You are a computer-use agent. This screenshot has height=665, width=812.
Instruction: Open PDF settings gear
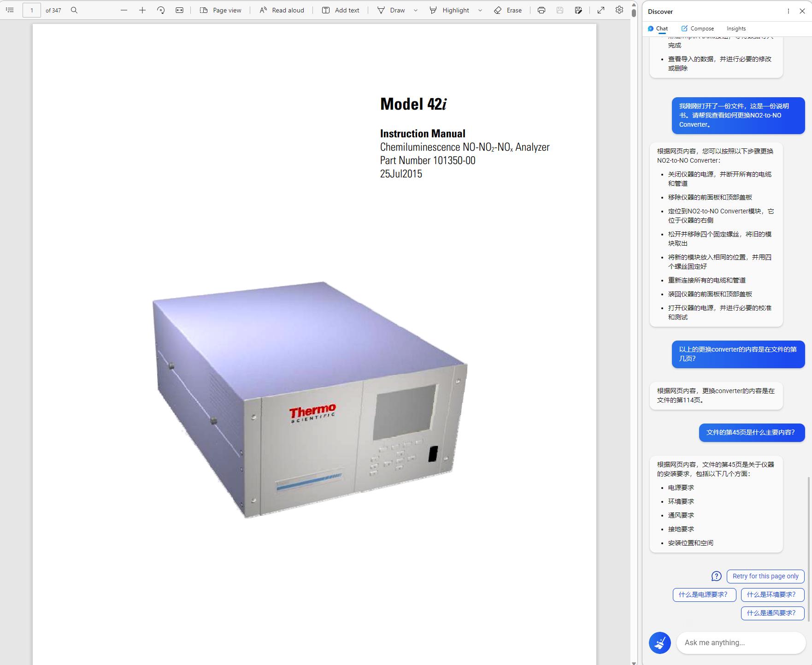[x=619, y=10]
